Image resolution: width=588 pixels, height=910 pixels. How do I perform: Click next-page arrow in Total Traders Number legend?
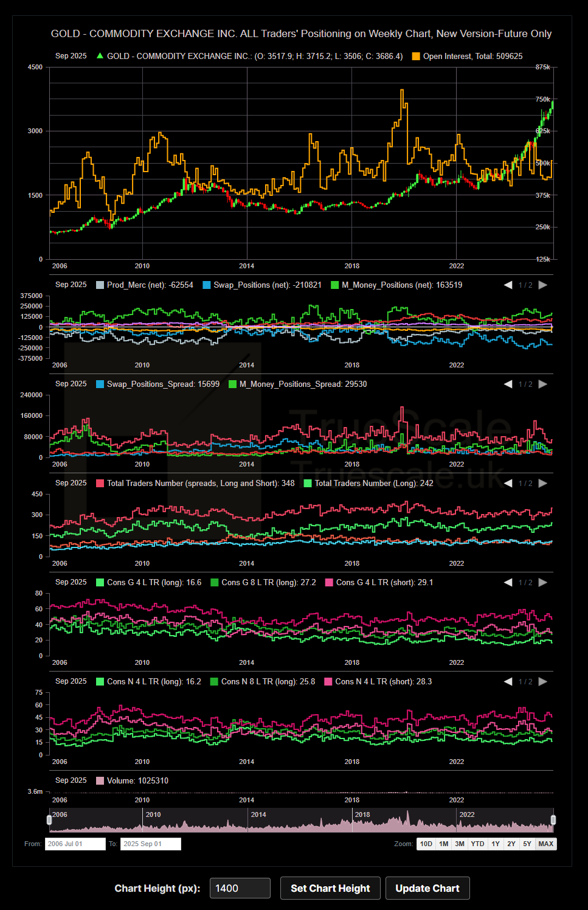543,483
